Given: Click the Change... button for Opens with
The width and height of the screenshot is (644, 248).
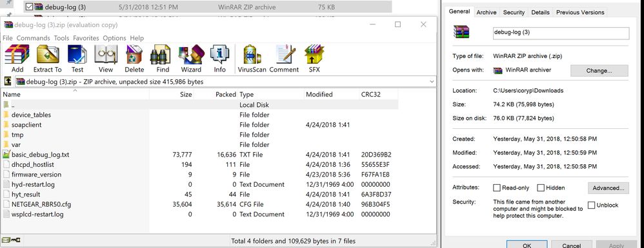Looking at the screenshot, I should point(599,70).
